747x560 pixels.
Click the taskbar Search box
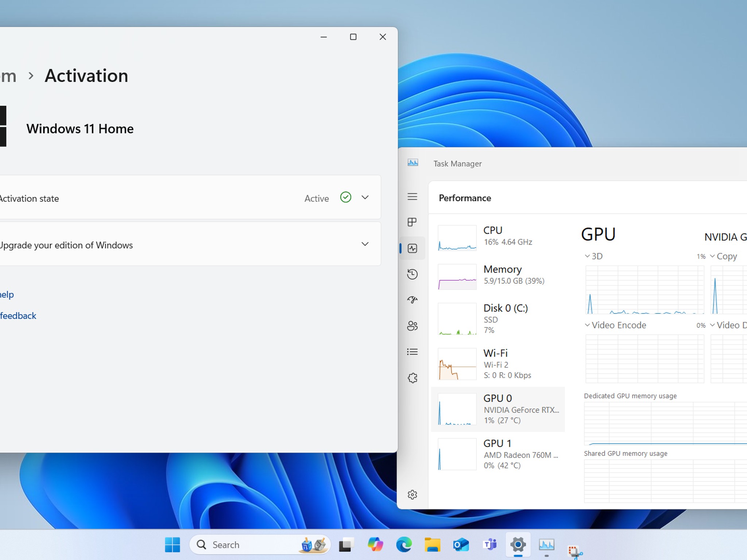coord(260,545)
